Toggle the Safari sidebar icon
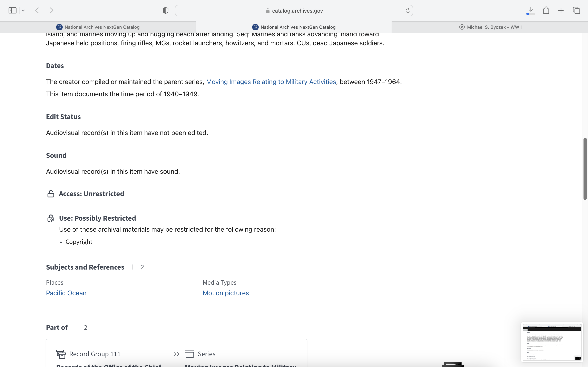The image size is (588, 367). pyautogui.click(x=12, y=10)
